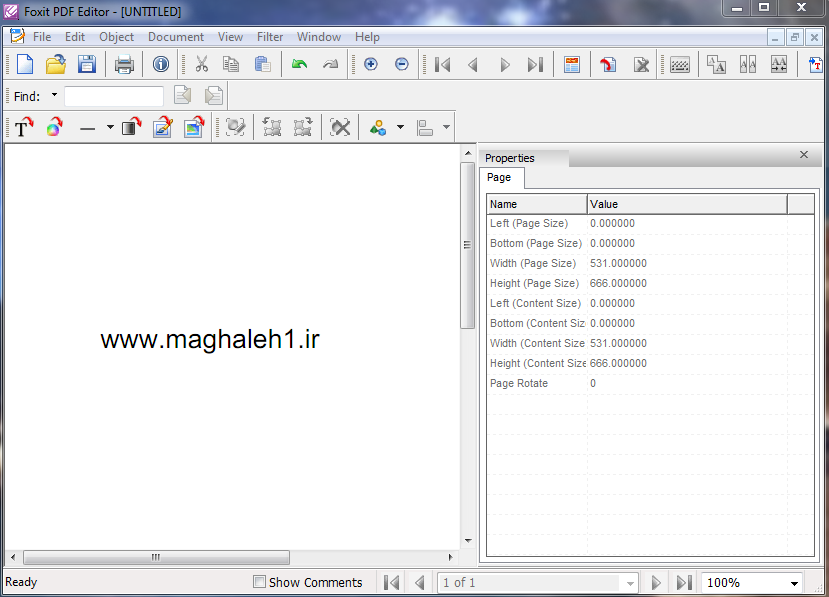The height and width of the screenshot is (597, 829).
Task: Select the www.maghaleh1.ir text on page
Action: 210,339
